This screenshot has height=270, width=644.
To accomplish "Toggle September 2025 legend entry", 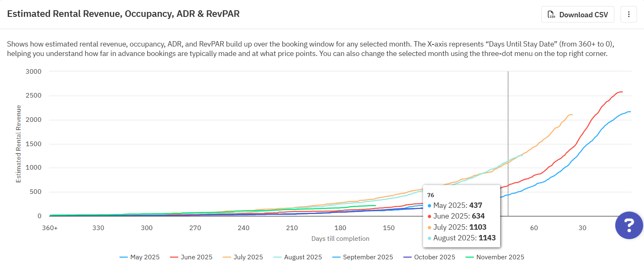I will click(x=362, y=257).
